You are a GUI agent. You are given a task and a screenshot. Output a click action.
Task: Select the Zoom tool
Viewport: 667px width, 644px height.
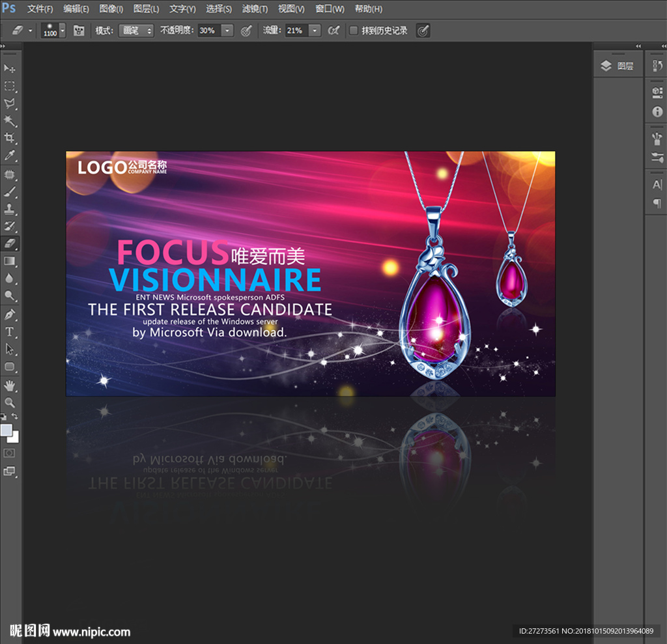click(9, 402)
